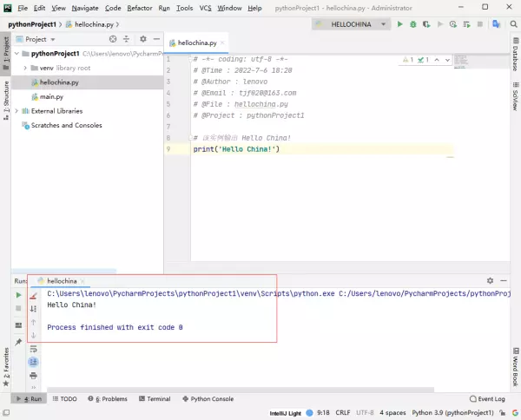Pin tab icon in Run panel
The height and width of the screenshot is (420, 521).
[18, 342]
